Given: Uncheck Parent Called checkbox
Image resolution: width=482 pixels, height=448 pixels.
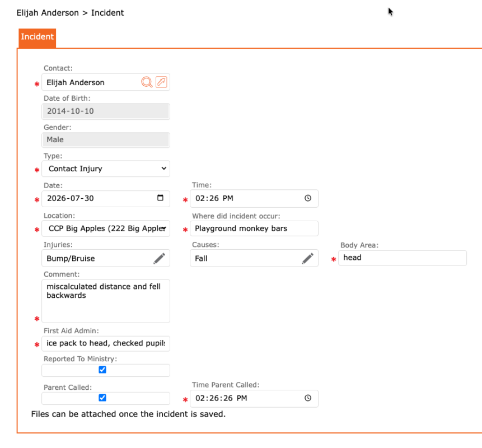Looking at the screenshot, I should coord(102,398).
